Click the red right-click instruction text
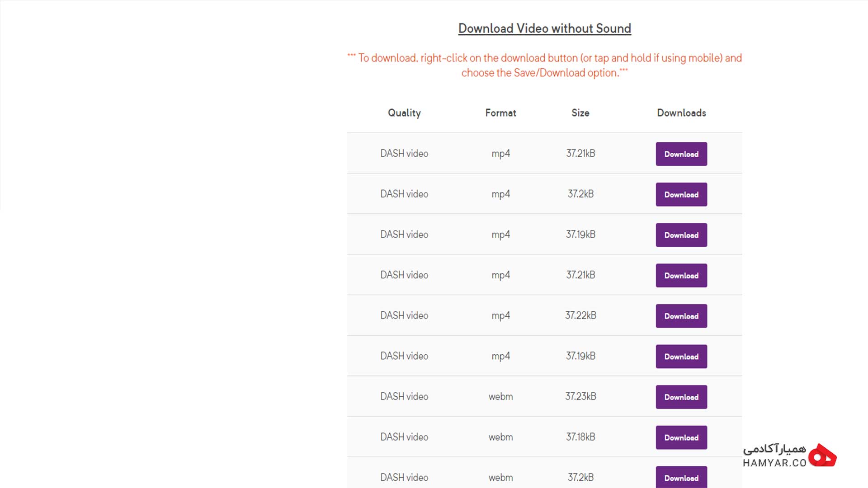868x488 pixels. pos(544,66)
